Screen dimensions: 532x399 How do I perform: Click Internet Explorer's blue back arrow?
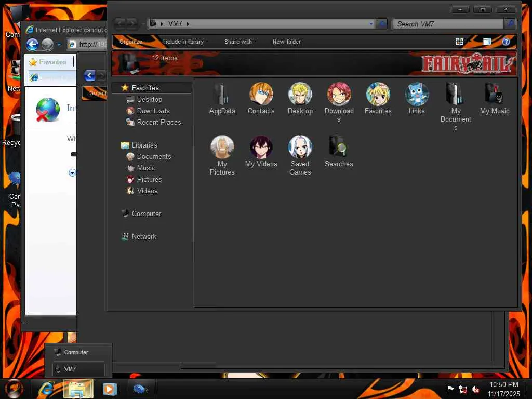(x=33, y=45)
